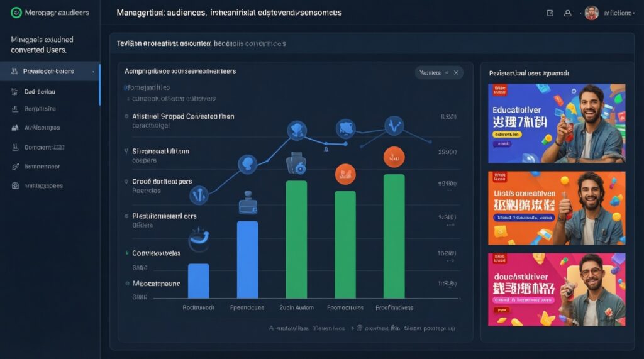This screenshot has width=644, height=359.
Task: Select the radio dot beside "Alistmel Sropad Converted"
Action: pyautogui.click(x=126, y=117)
